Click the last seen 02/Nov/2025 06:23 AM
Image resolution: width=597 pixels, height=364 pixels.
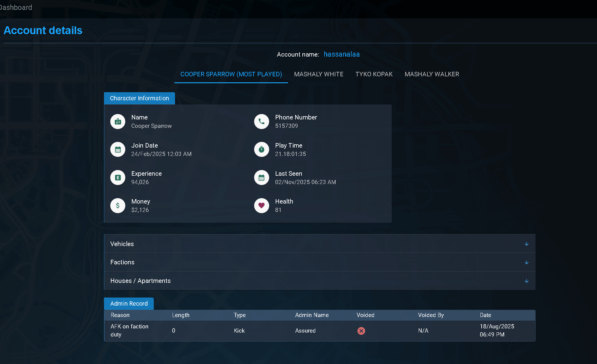[x=305, y=182]
